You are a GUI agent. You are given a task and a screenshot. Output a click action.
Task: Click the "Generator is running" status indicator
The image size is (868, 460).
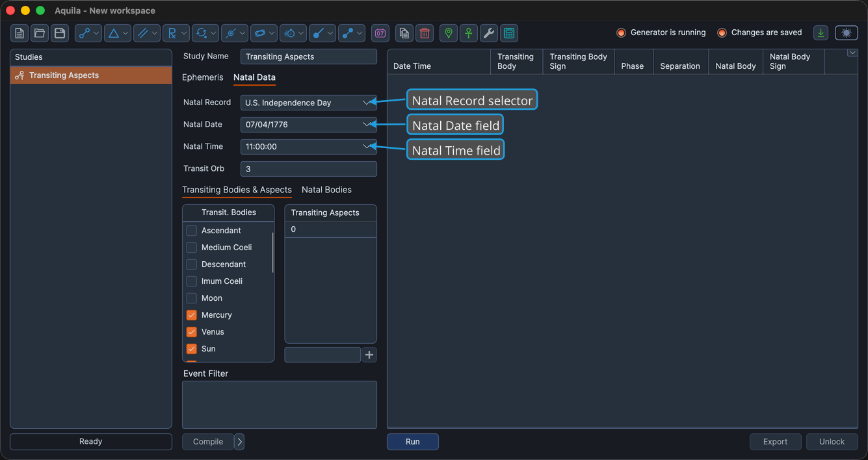(661, 32)
